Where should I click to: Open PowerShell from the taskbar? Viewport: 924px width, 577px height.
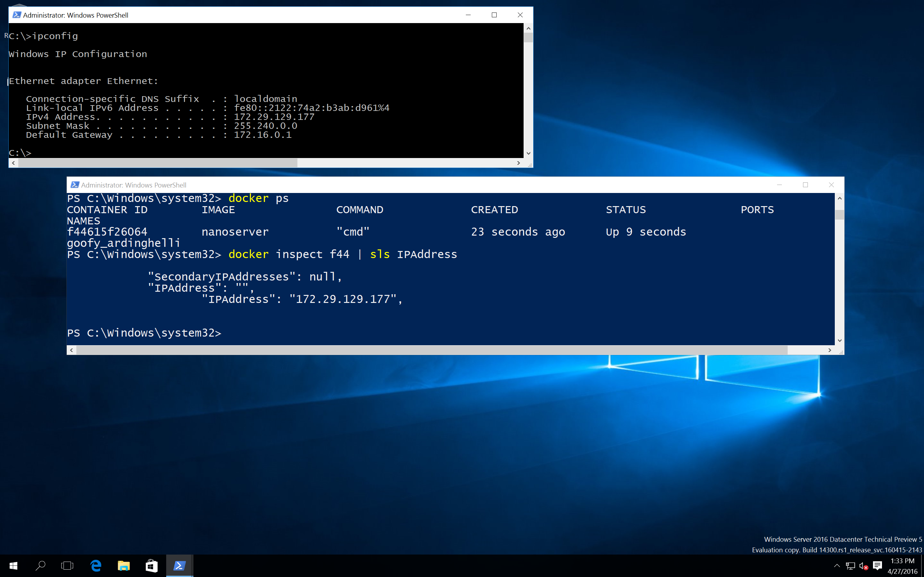179,565
